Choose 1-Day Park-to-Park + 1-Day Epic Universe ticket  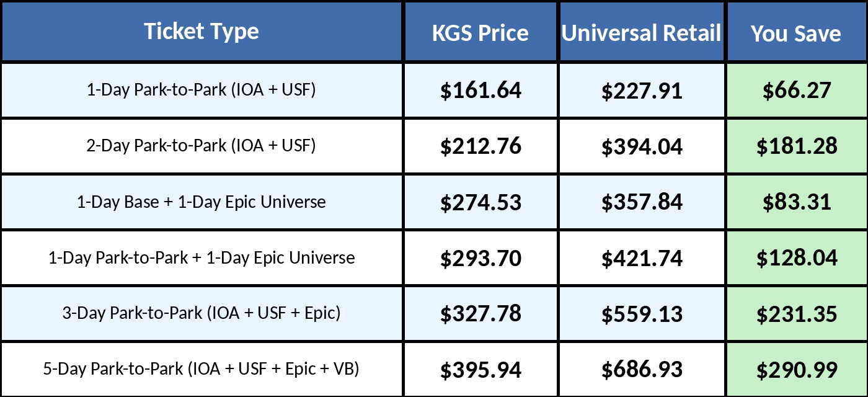coord(201,257)
